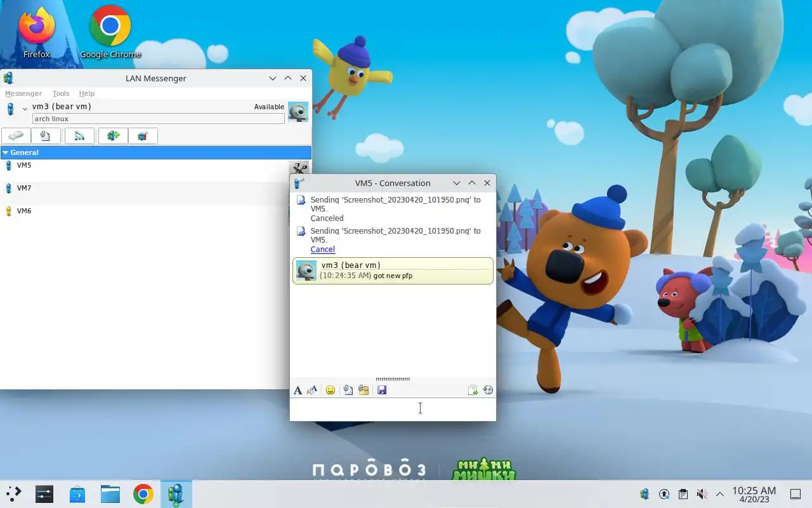Open the conversation history clock icon
Viewport: 812px width, 508px height.
point(488,390)
